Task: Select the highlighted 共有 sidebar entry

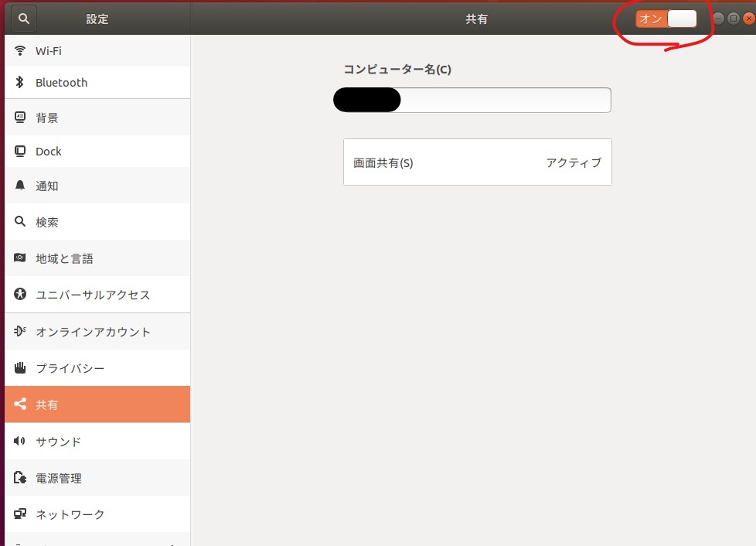Action: click(97, 404)
